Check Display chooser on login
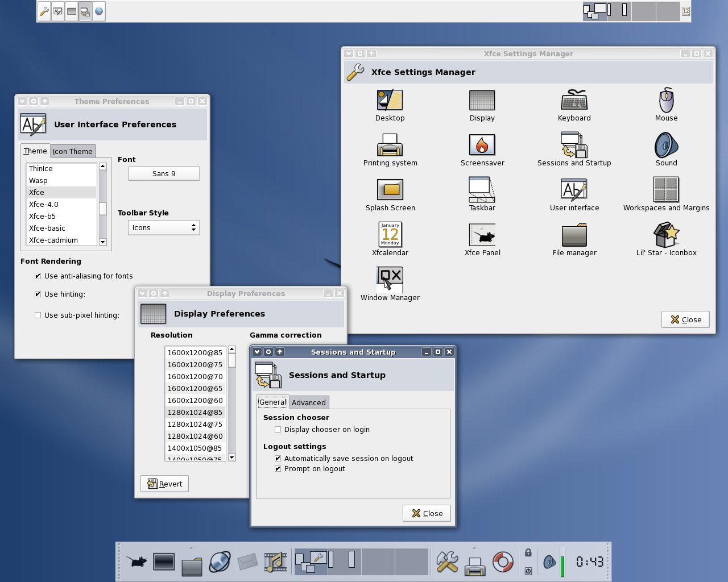728x582 pixels. tap(278, 430)
